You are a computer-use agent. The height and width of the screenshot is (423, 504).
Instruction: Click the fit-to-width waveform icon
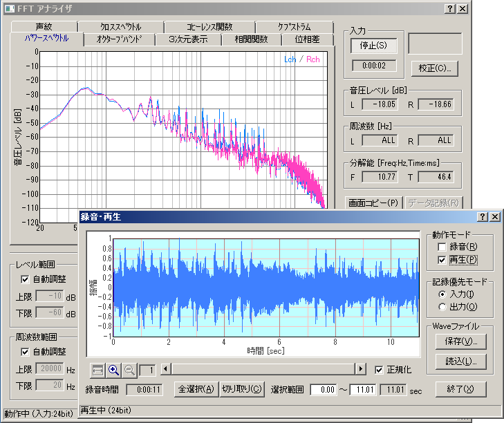tap(97, 370)
